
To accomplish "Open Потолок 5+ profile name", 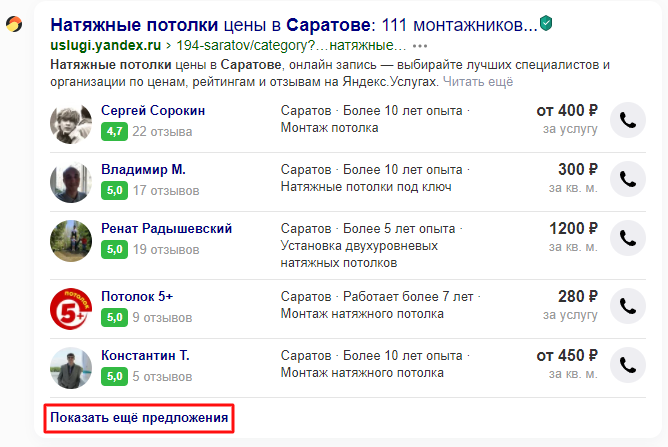I will tap(137, 296).
